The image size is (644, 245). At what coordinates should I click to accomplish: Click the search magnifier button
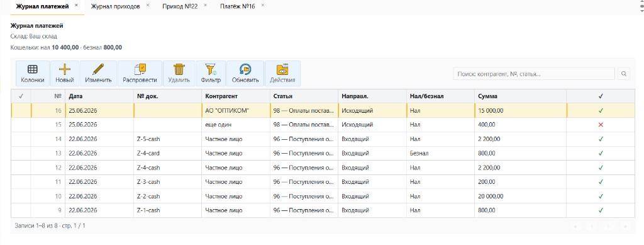click(623, 74)
